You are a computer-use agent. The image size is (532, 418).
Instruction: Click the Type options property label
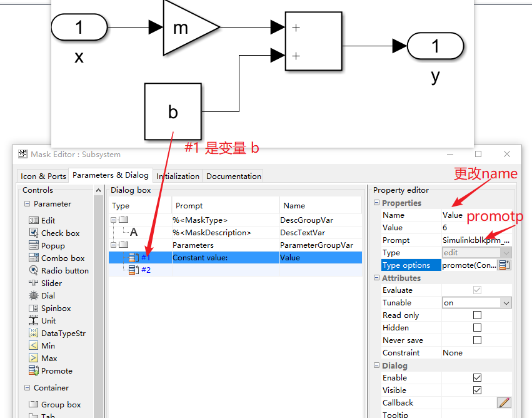411,265
